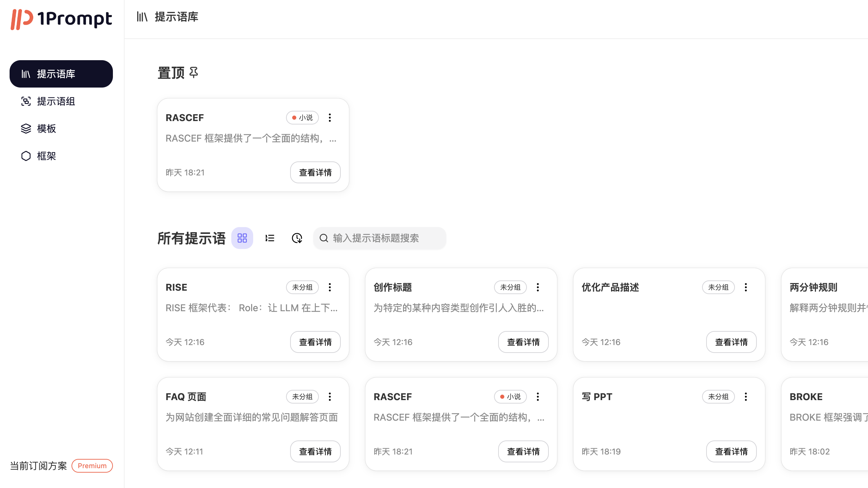
Task: View details of the 写 PPT prompt
Action: click(x=731, y=451)
